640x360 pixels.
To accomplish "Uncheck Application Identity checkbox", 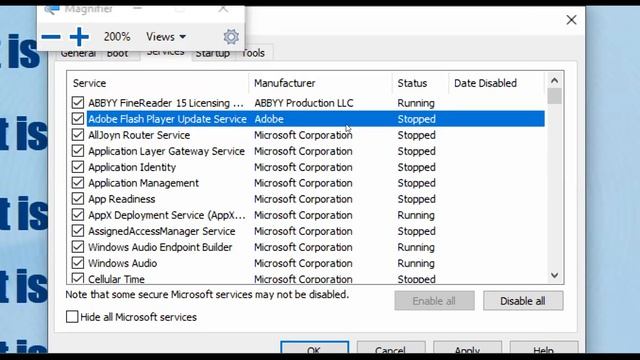I will 78,167.
